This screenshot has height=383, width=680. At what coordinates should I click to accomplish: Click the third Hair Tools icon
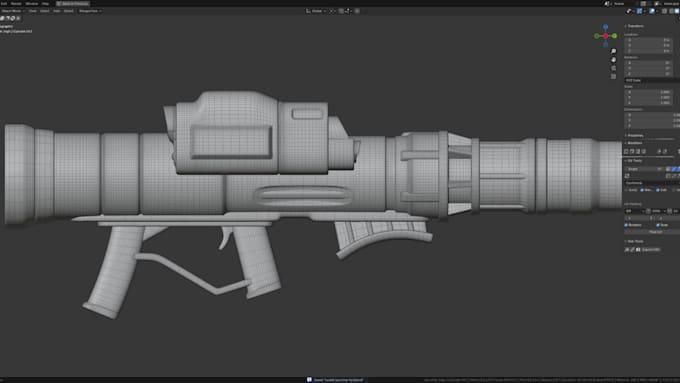pos(638,249)
